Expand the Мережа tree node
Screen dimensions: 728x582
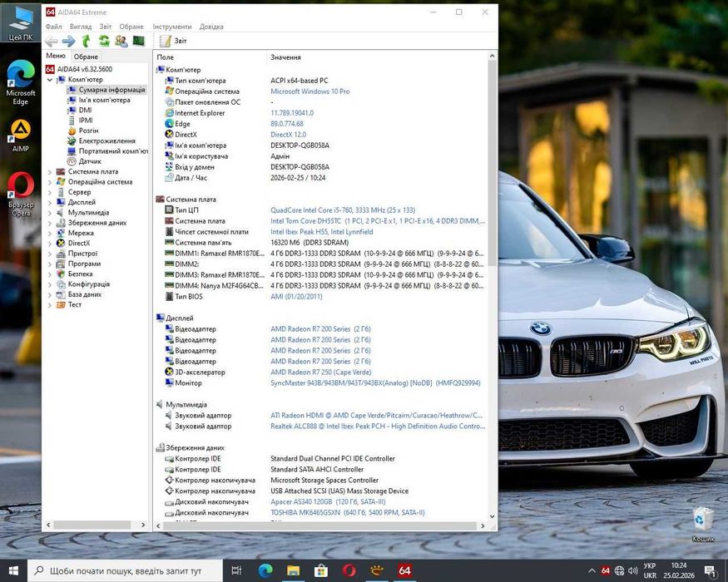50,233
